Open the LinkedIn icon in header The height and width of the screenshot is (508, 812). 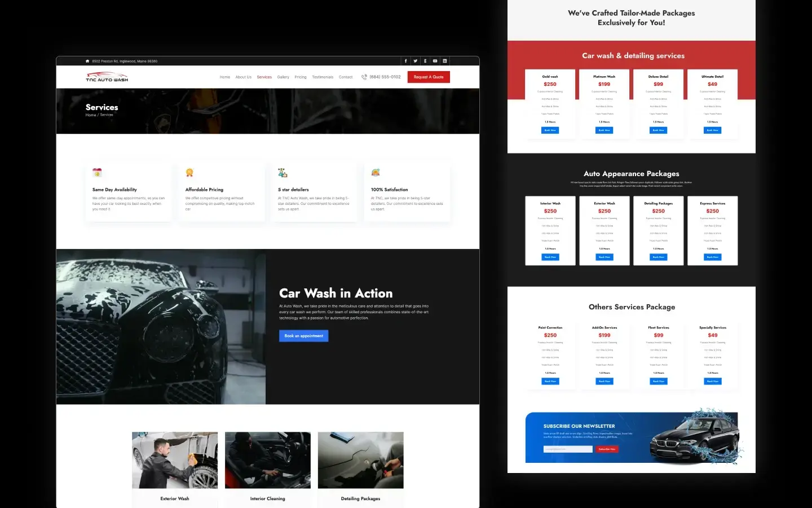click(445, 61)
